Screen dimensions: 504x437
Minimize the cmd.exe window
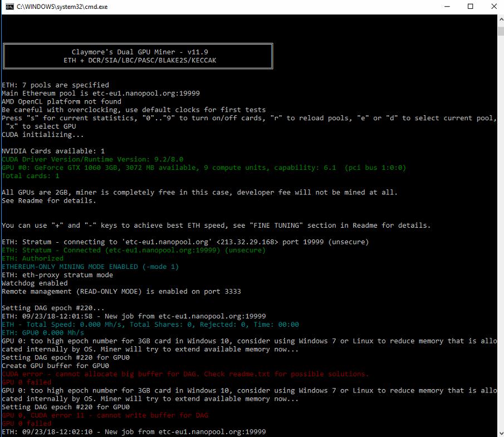pyautogui.click(x=447, y=7)
